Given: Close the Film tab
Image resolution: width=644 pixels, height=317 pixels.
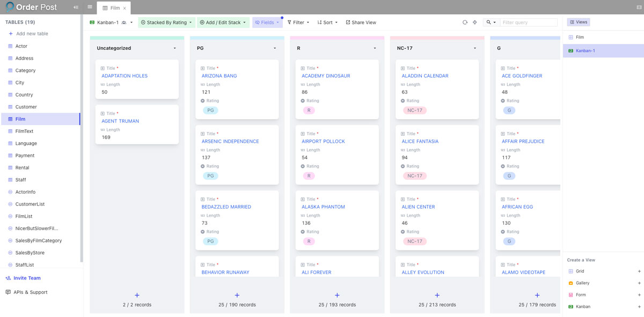Looking at the screenshot, I should pyautogui.click(x=125, y=8).
